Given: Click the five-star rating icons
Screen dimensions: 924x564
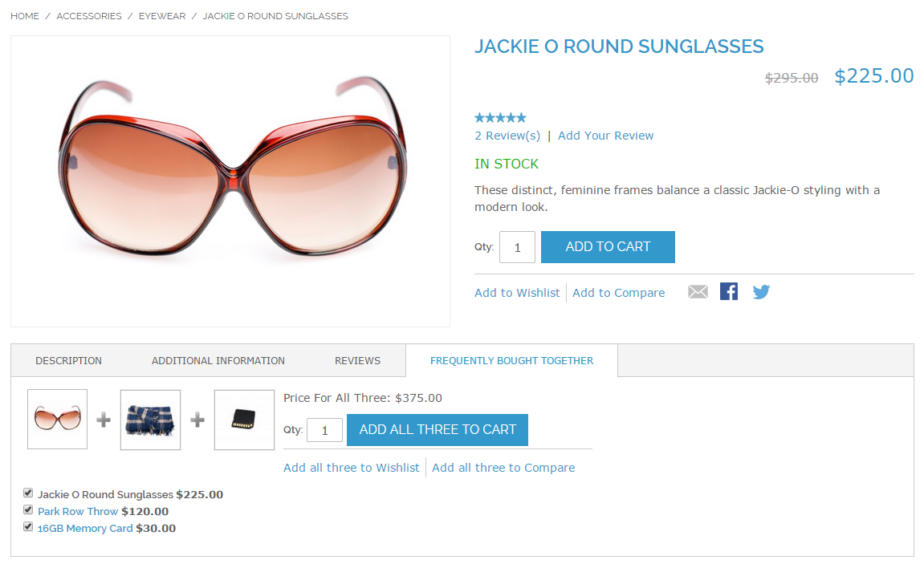Looking at the screenshot, I should click(x=500, y=118).
